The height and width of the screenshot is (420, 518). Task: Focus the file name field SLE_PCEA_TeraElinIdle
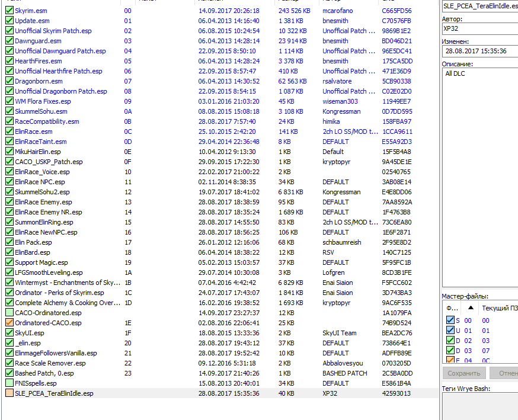pos(480,6)
